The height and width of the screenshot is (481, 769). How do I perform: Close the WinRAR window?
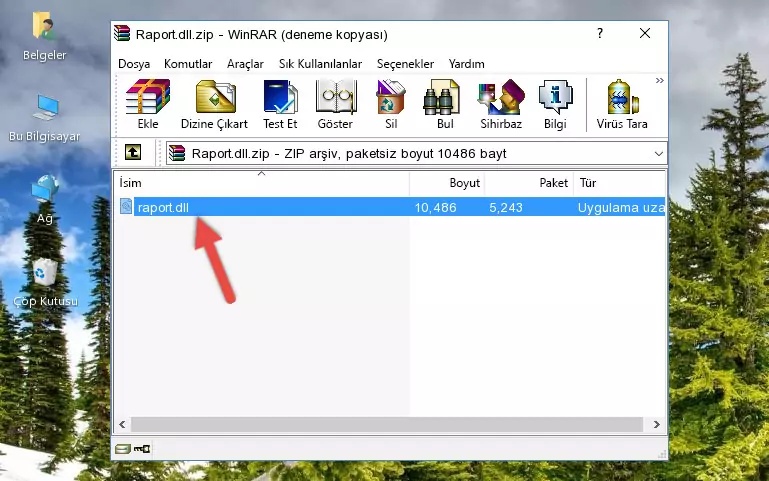645,33
